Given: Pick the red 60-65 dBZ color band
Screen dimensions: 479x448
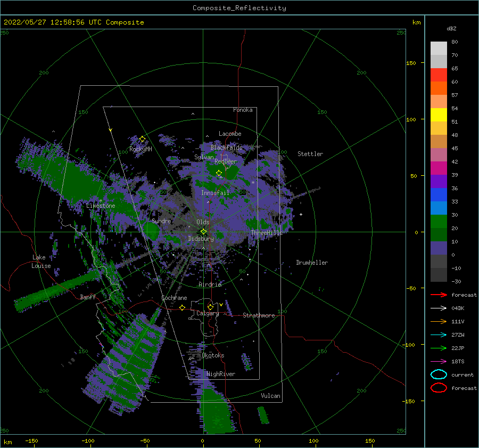Looking at the screenshot, I should pos(439,75).
